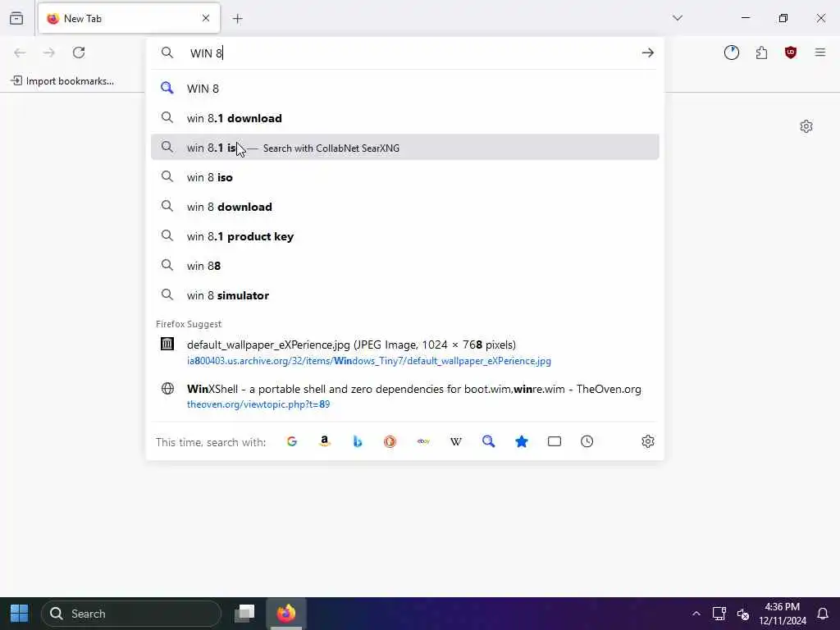Search this time with Google

click(292, 441)
